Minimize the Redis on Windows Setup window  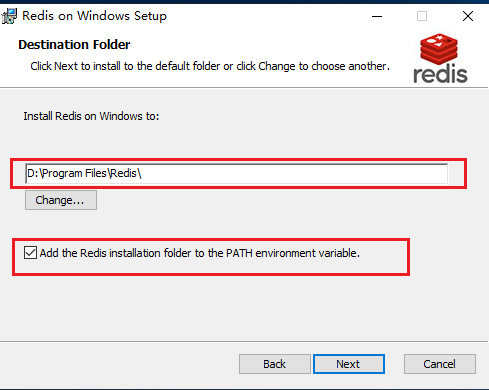pos(377,16)
